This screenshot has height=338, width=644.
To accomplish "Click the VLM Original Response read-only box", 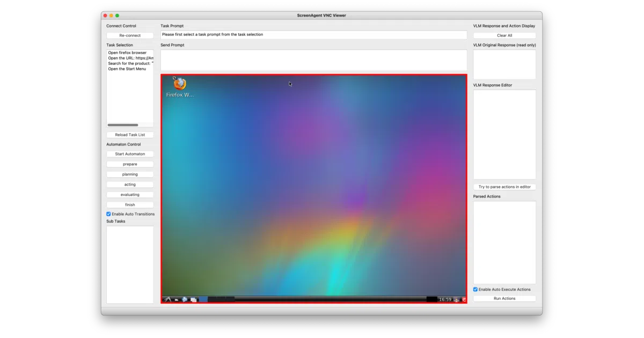I will pyautogui.click(x=504, y=64).
